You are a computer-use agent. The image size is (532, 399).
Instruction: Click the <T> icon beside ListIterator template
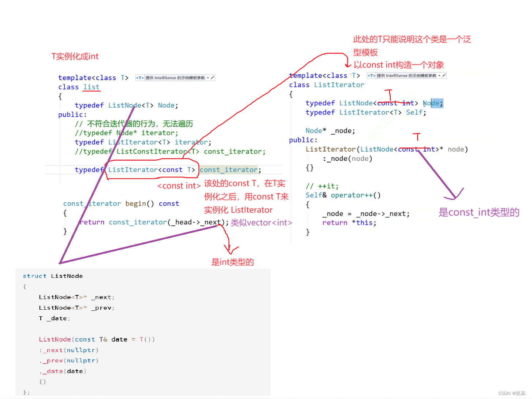click(372, 76)
